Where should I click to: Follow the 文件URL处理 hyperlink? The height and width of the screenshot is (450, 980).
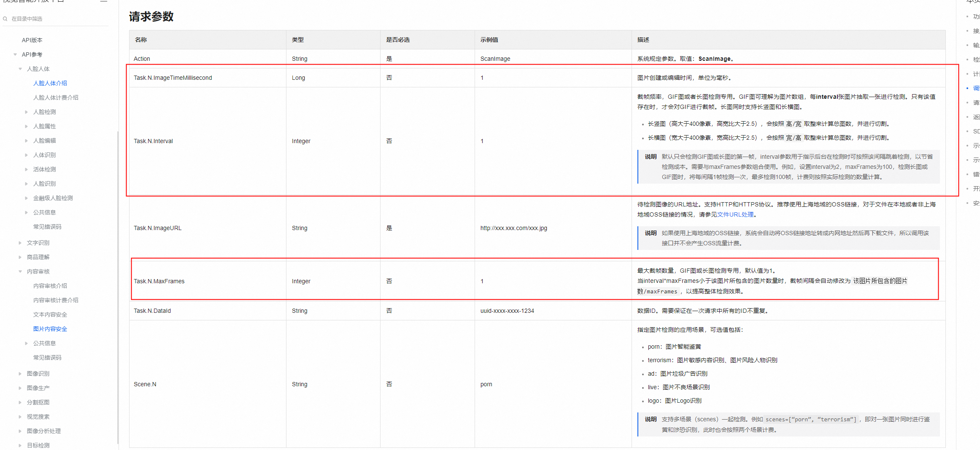(735, 214)
